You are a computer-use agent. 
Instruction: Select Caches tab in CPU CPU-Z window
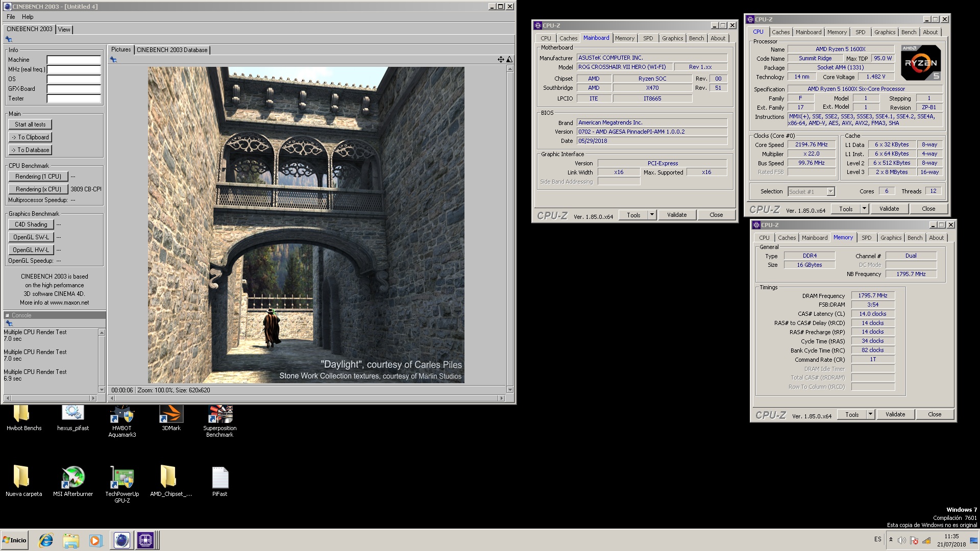[780, 32]
